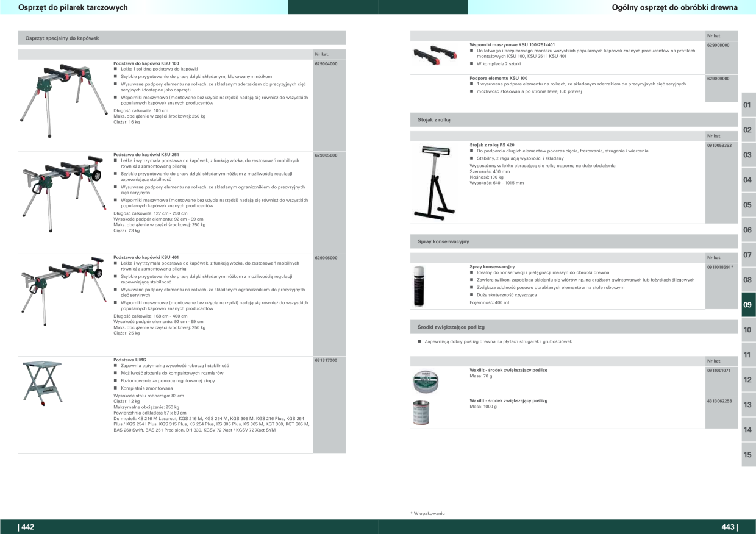
Task: Select text 'Kompletnie zmontowana'
Action: pos(146,388)
